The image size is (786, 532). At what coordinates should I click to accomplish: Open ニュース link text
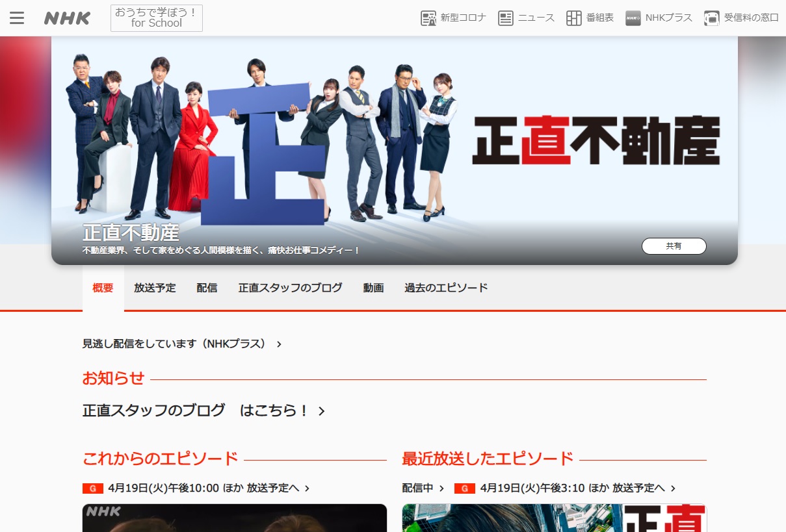pos(536,18)
